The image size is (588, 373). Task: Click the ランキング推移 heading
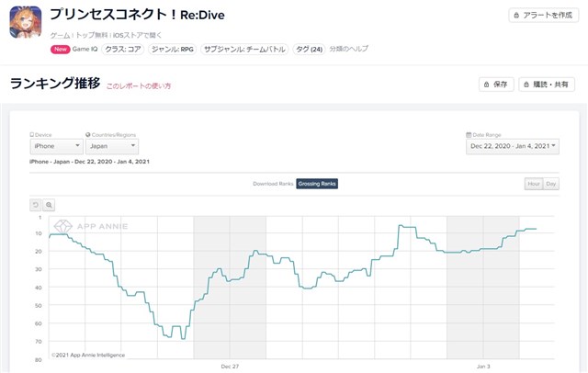pyautogui.click(x=55, y=84)
